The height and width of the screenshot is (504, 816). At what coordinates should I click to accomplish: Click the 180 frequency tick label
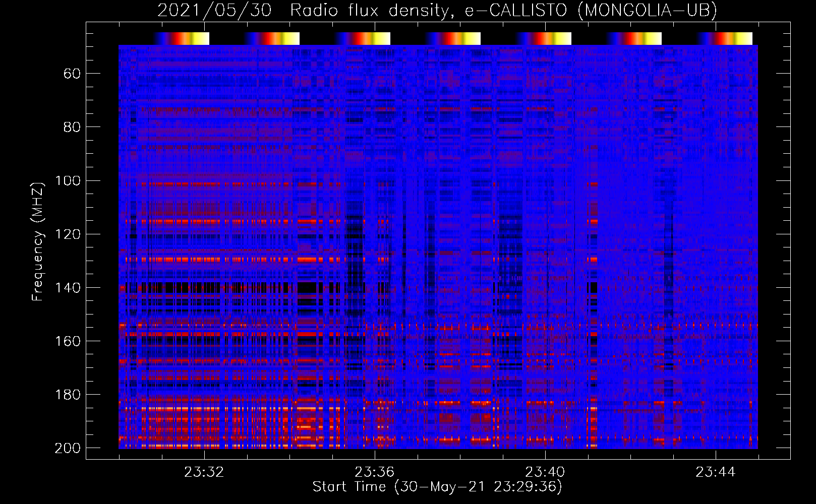click(68, 394)
